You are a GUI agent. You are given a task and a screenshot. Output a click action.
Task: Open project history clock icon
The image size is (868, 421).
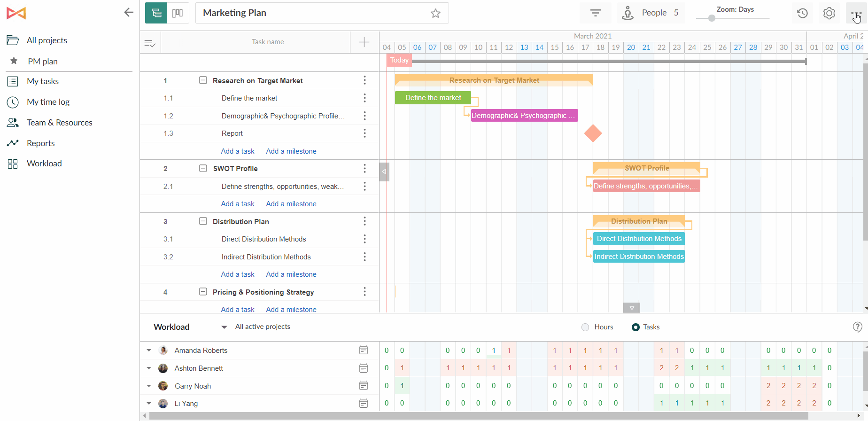802,13
